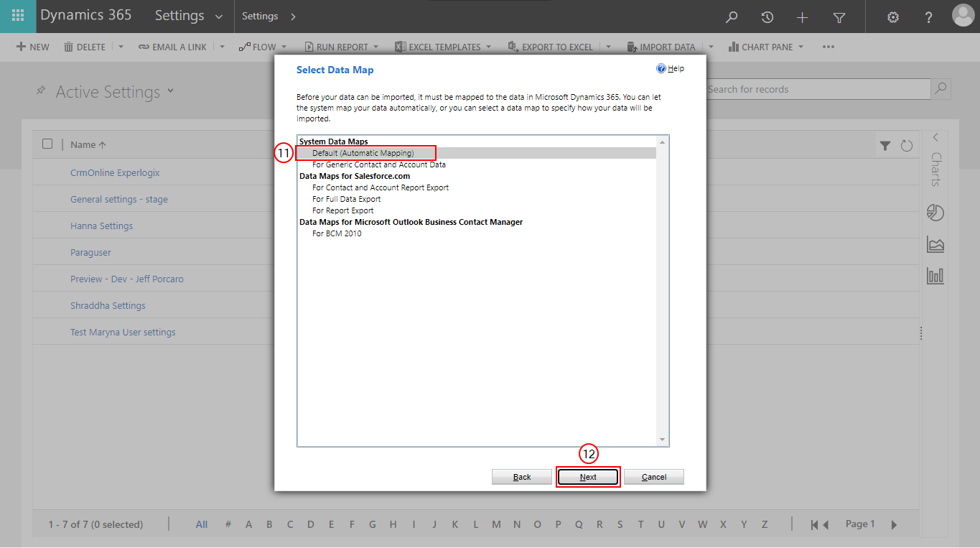Click the grid filter funnel icon
This screenshot has height=548, width=980.
click(885, 146)
